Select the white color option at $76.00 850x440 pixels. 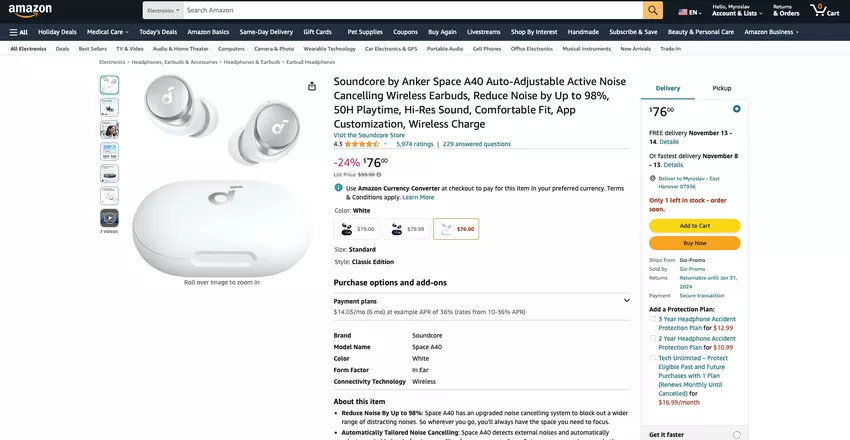(456, 229)
